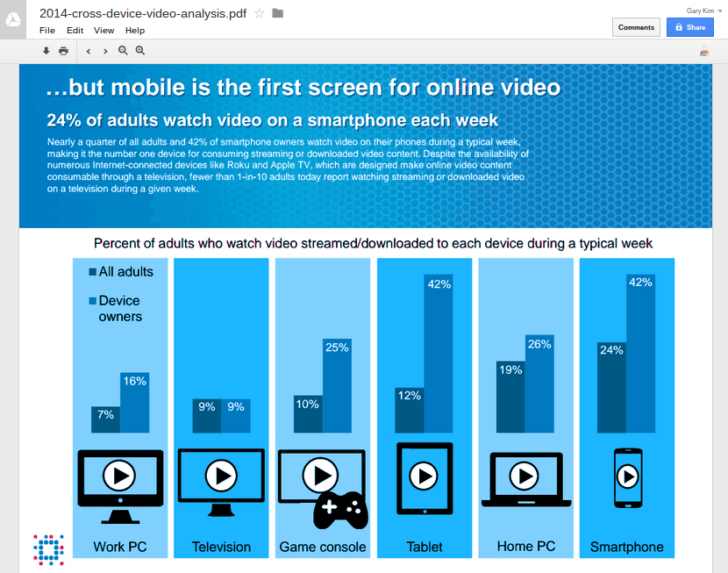Image resolution: width=728 pixels, height=573 pixels.
Task: Click the 'Home PC' label
Action: point(526,546)
